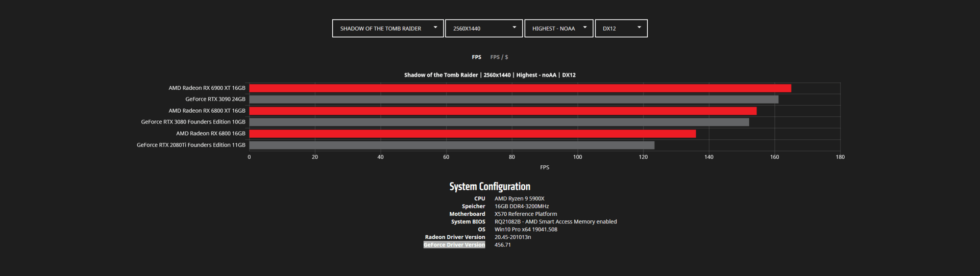Click the 'FPS' axis title below the chart
The height and width of the screenshot is (276, 980).
[x=545, y=167]
